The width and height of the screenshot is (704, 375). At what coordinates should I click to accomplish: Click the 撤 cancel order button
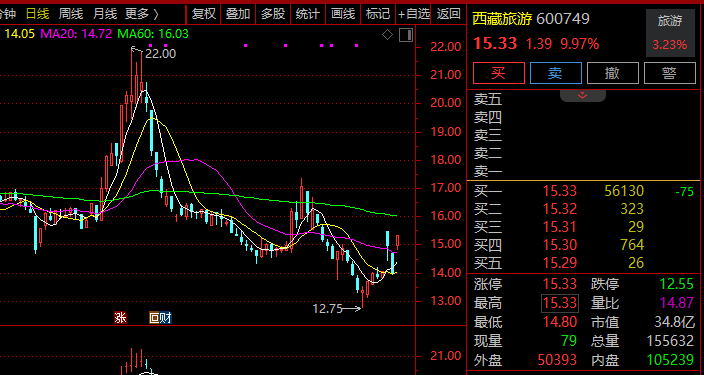612,73
